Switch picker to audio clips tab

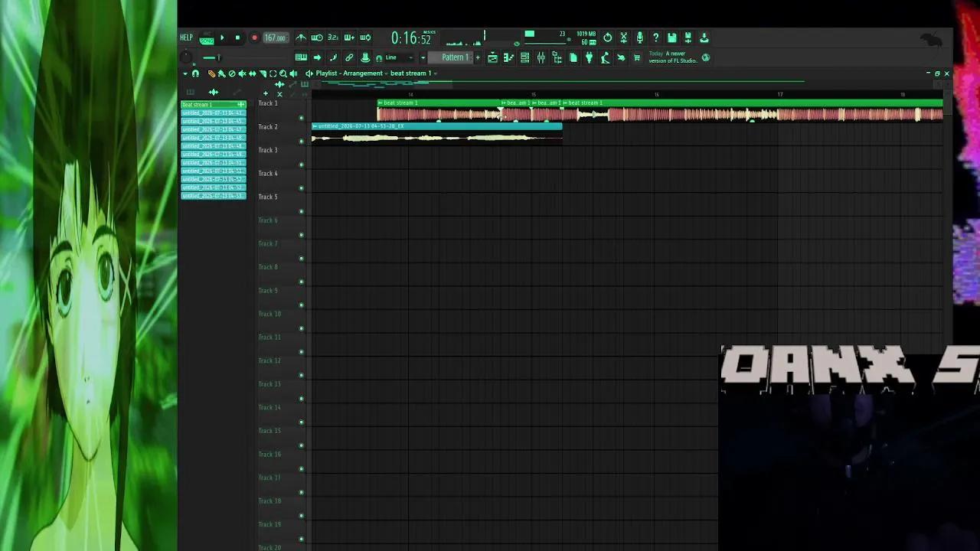click(x=213, y=92)
